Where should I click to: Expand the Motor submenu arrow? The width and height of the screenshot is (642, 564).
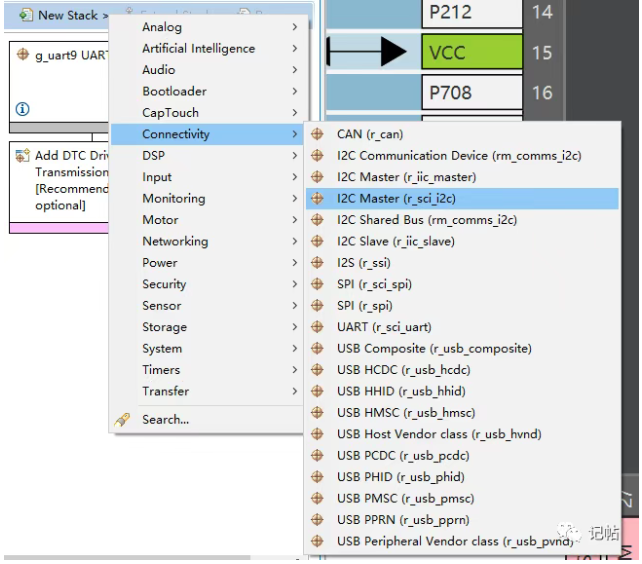pyautogui.click(x=295, y=220)
